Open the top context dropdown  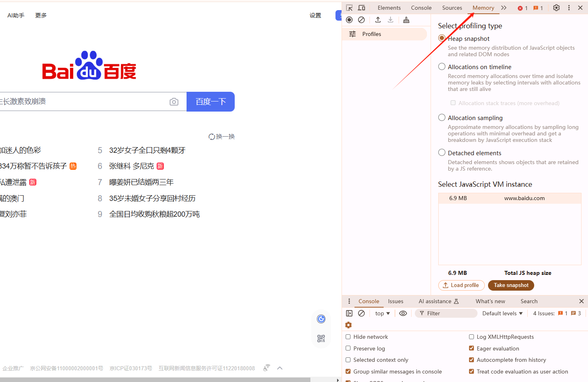click(x=382, y=313)
